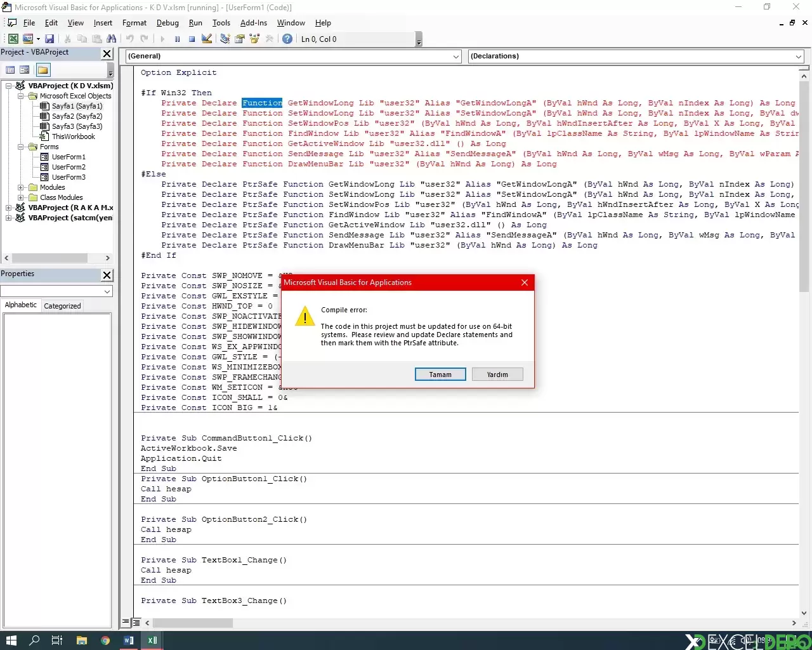
Task: Open the Edit menu
Action: [x=51, y=23]
